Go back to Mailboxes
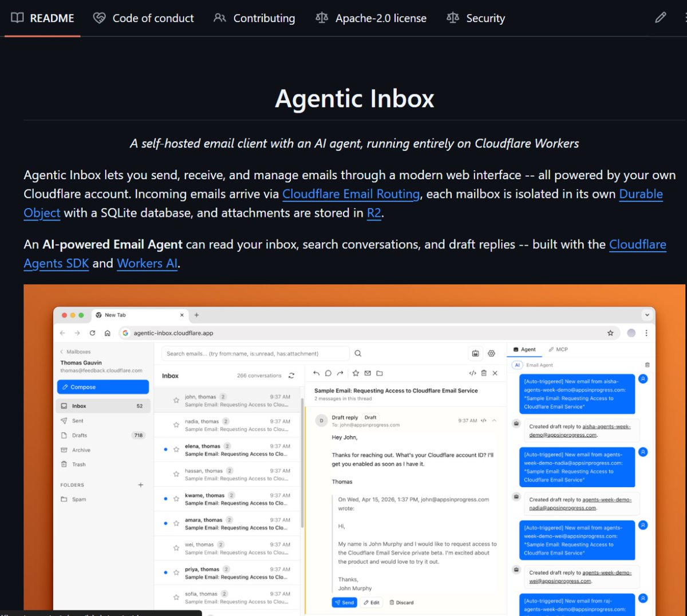This screenshot has height=616, width=687. pos(75,352)
